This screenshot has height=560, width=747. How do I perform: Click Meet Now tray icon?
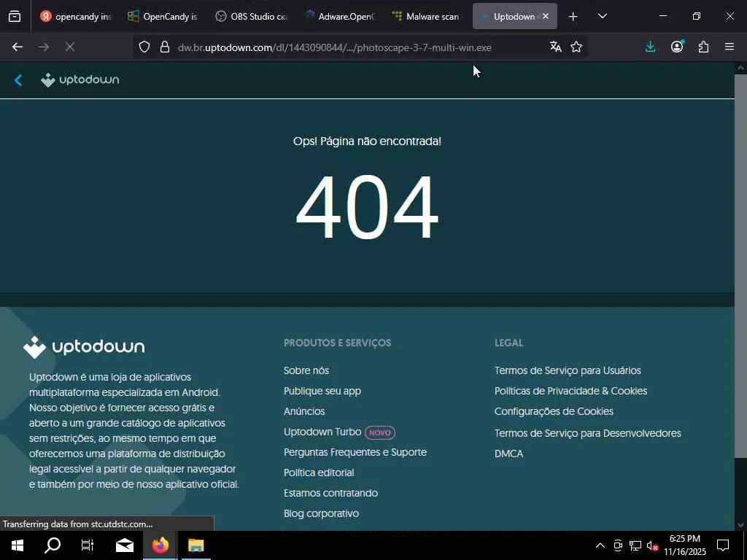tap(618, 545)
